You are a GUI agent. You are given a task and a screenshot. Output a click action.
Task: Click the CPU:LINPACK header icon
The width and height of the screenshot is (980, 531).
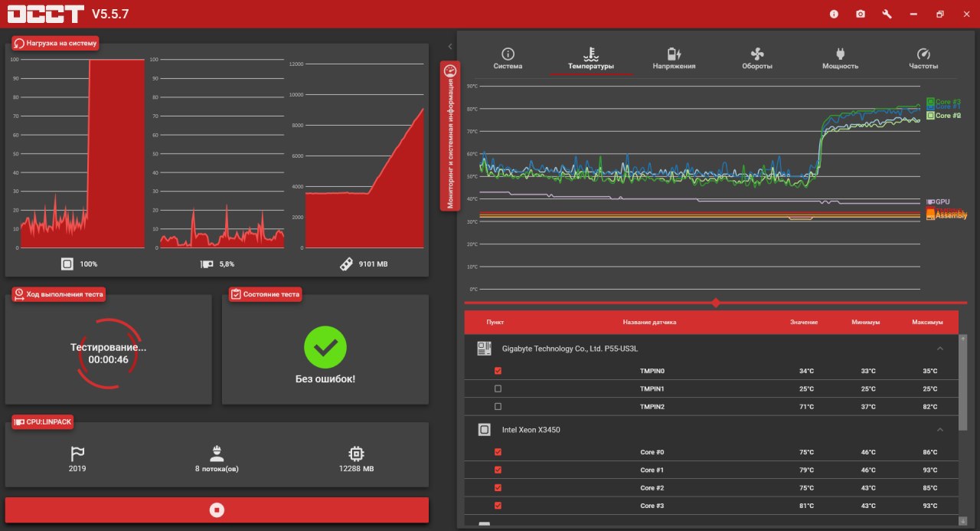point(19,421)
